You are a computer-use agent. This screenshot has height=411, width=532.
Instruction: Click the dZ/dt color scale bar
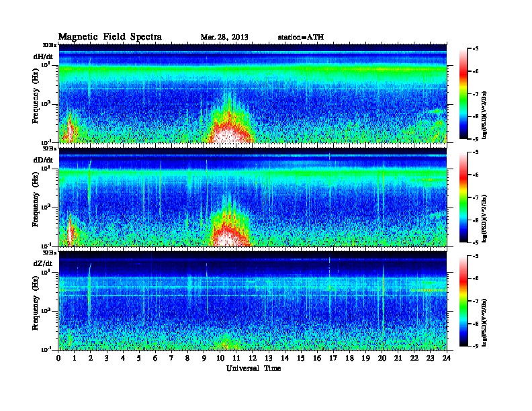click(x=463, y=301)
